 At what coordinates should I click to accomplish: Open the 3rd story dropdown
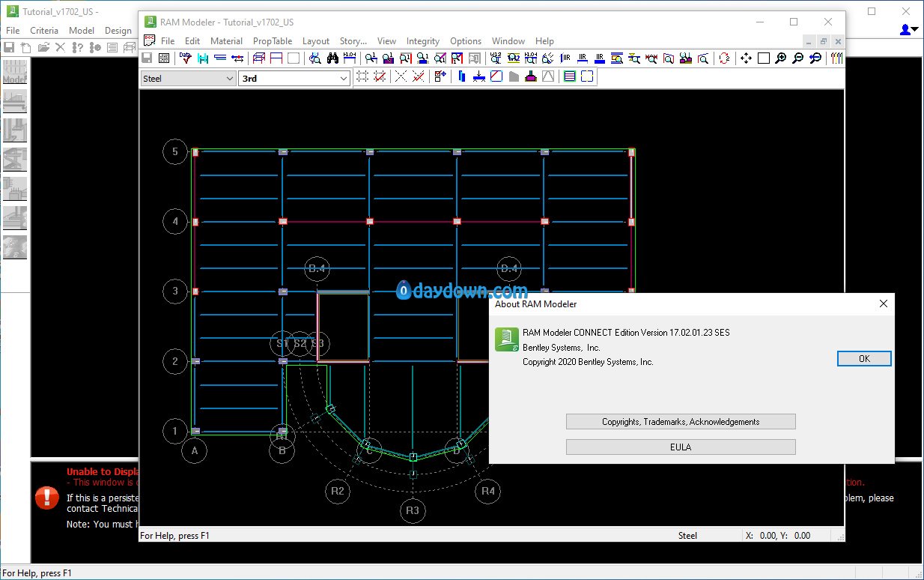[294, 78]
